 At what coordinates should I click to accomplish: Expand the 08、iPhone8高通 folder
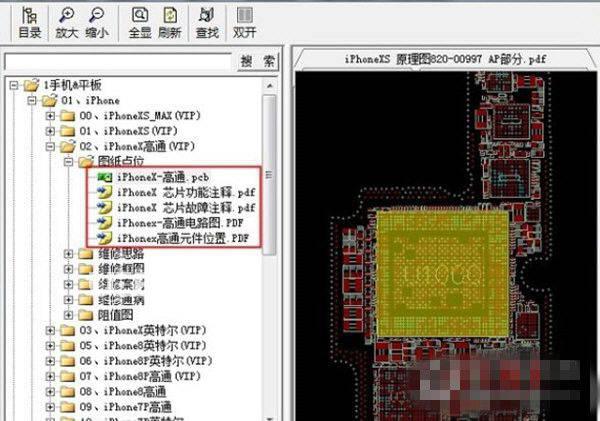point(50,392)
